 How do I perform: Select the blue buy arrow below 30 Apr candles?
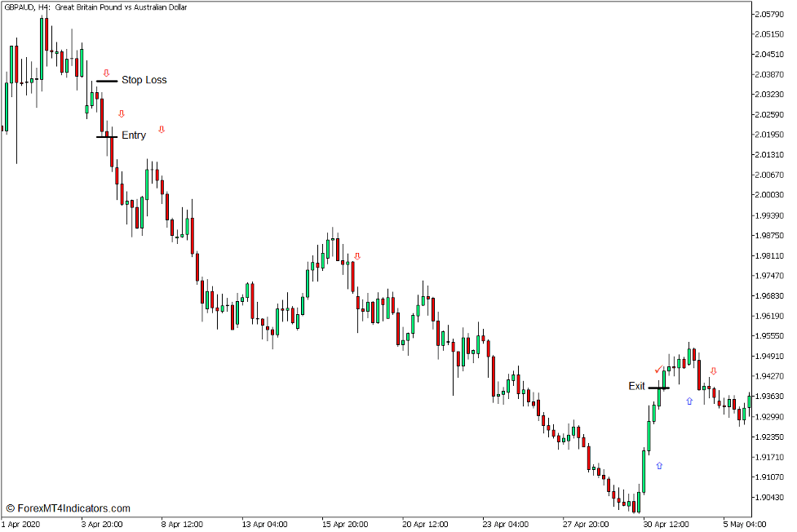658,465
